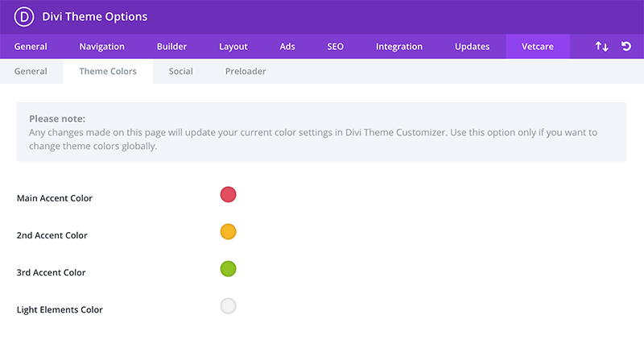Click the Main Accent Color label
The height and width of the screenshot is (340, 644).
55,198
